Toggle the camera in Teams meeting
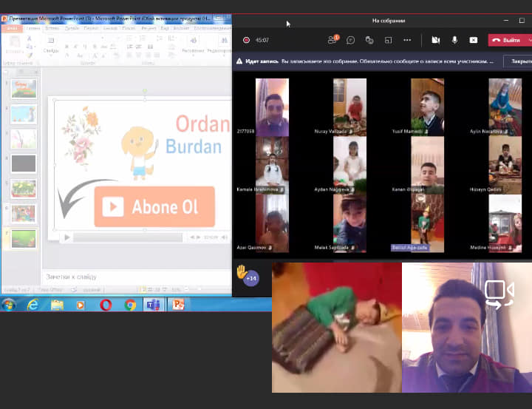The height and width of the screenshot is (409, 532). (x=436, y=41)
